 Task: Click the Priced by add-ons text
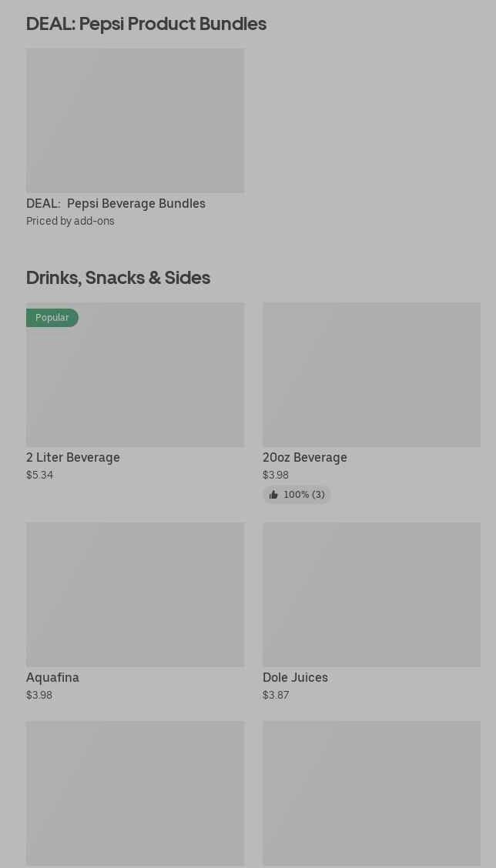[70, 221]
